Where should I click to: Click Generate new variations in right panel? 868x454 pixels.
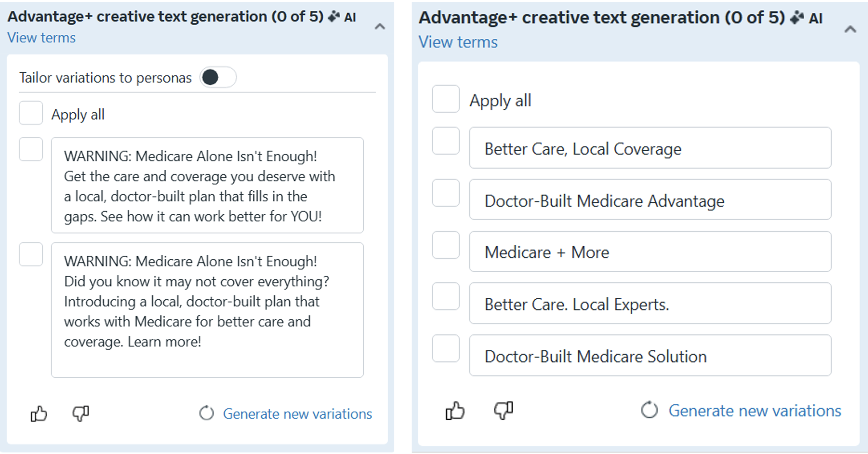pos(755,411)
